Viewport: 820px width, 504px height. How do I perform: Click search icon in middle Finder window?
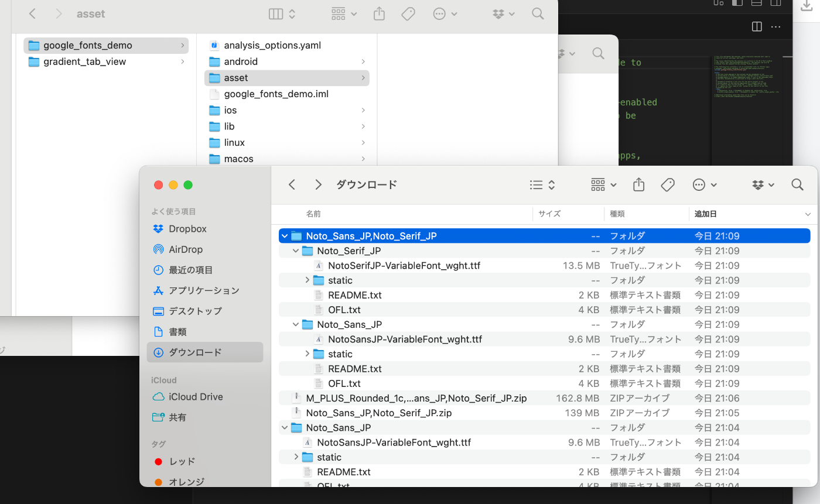pos(598,54)
